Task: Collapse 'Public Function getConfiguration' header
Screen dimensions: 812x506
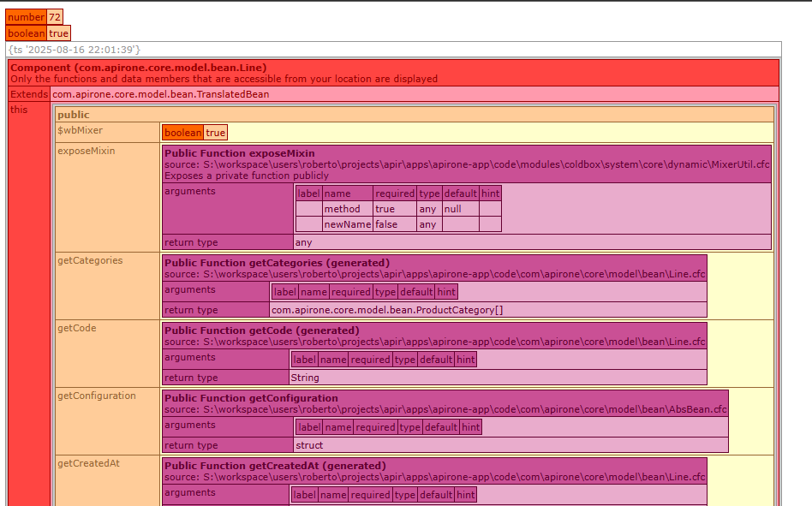Action: coord(251,398)
